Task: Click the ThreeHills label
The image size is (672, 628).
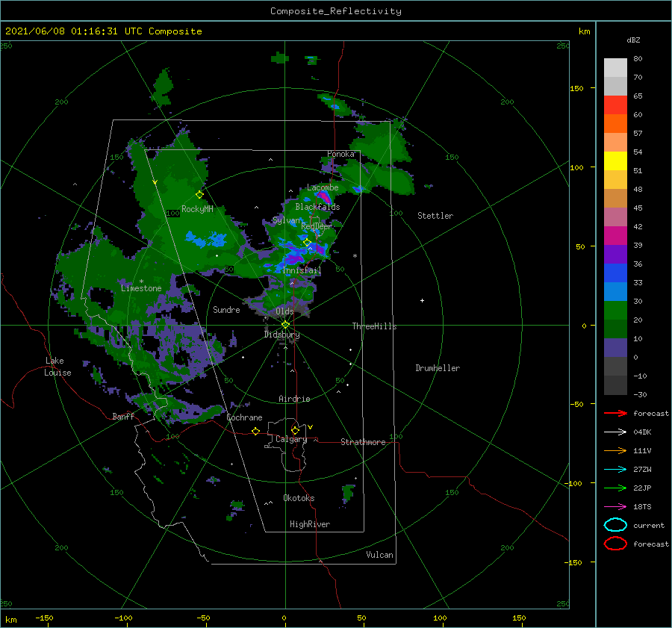Action: click(374, 326)
